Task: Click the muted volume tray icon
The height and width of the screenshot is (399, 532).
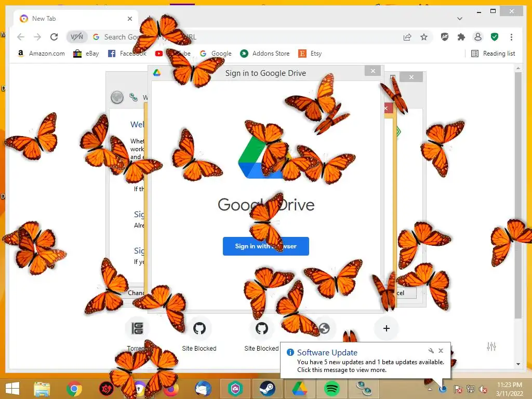Action: (483, 389)
